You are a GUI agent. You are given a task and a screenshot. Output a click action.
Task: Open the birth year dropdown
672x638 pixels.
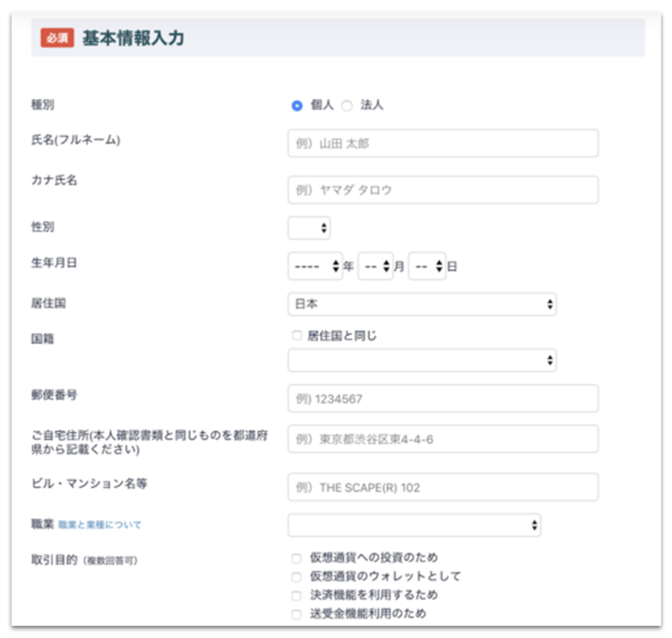(x=314, y=266)
